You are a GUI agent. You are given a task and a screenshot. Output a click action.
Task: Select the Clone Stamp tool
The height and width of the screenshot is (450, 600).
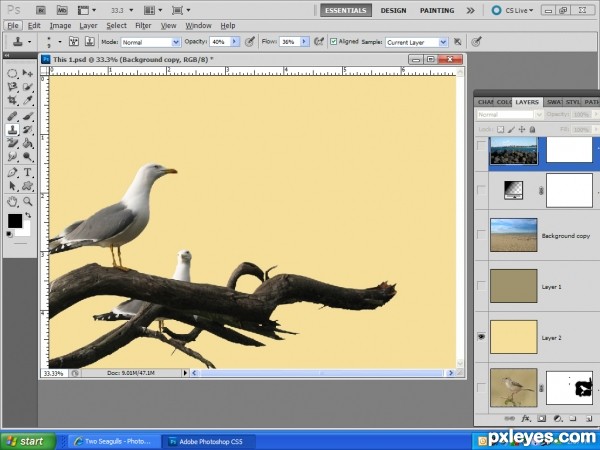(12, 130)
